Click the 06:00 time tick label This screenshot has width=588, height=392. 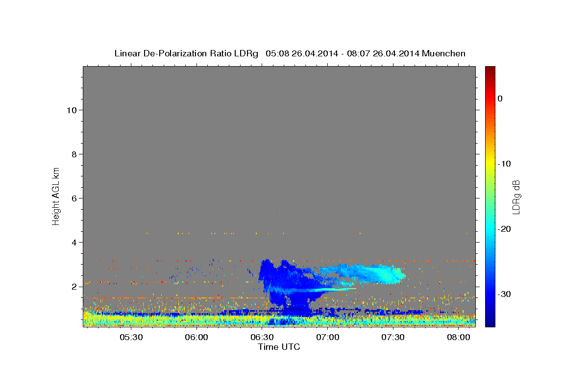tap(196, 337)
